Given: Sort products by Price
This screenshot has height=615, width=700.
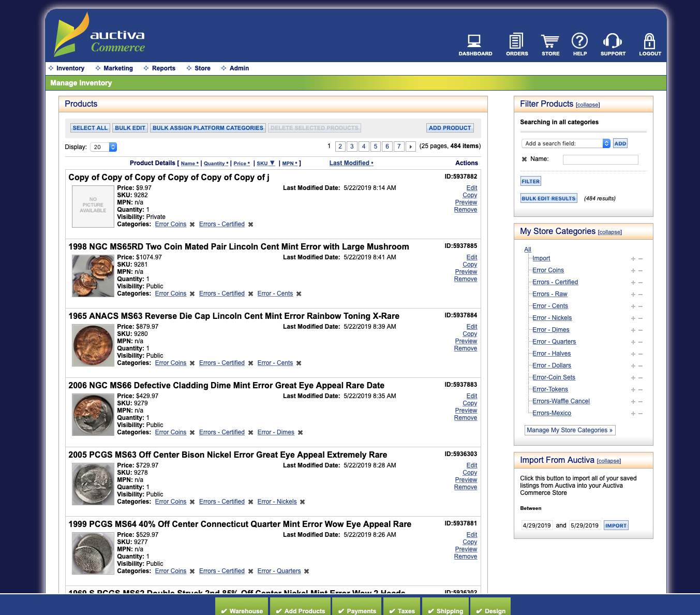Looking at the screenshot, I should [x=242, y=164].
